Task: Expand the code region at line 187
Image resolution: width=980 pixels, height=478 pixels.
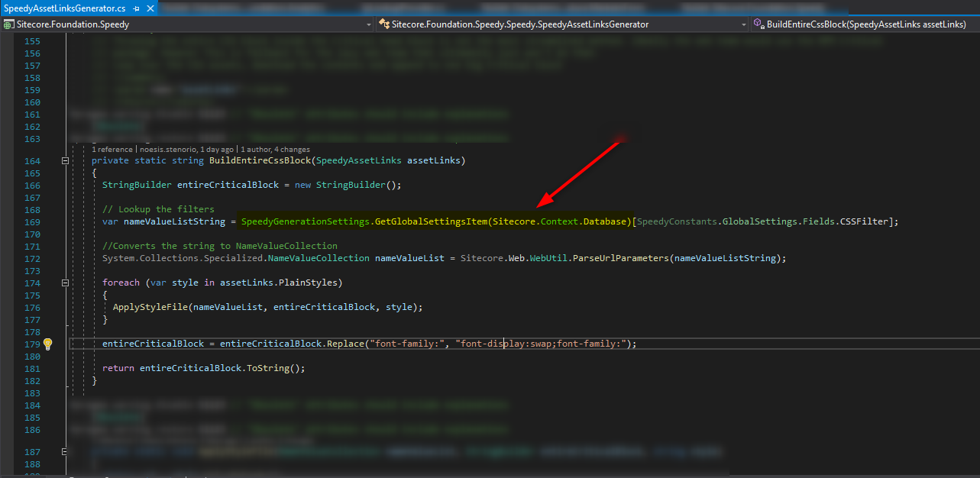Action: (65, 451)
